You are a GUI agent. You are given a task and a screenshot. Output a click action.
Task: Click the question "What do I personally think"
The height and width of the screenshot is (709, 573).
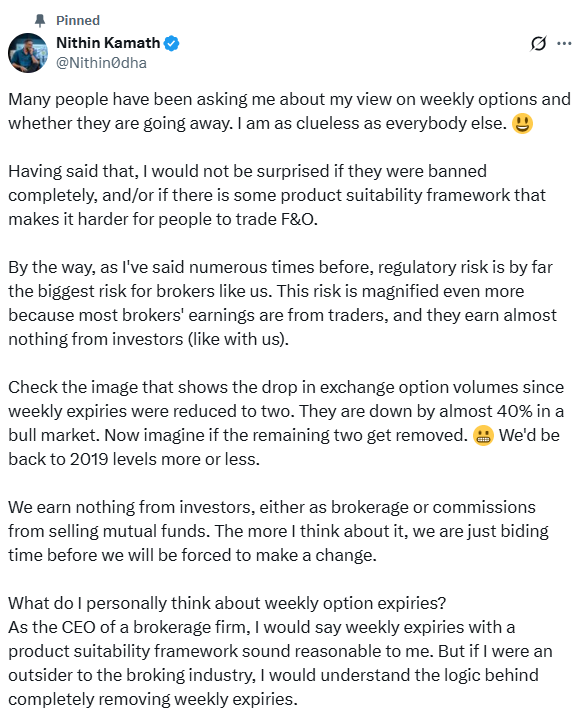point(227,603)
